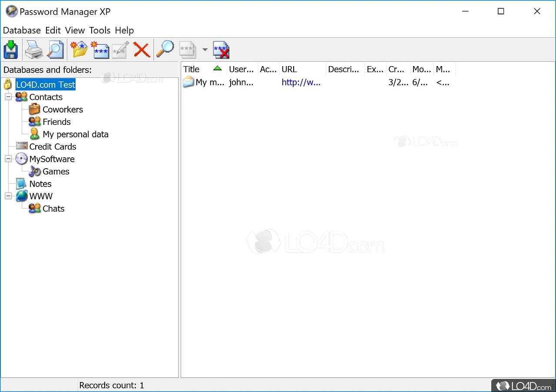Follow the http://w... URL link in the record

[301, 82]
